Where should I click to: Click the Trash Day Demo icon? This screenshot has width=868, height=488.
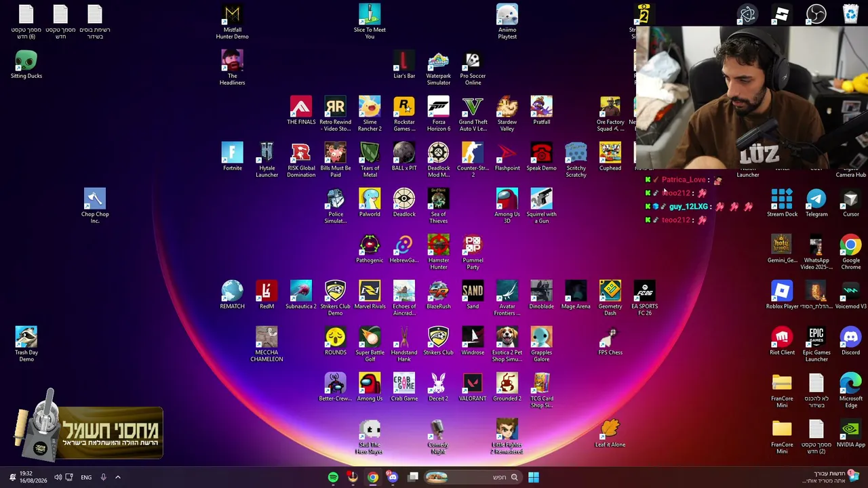point(26,344)
